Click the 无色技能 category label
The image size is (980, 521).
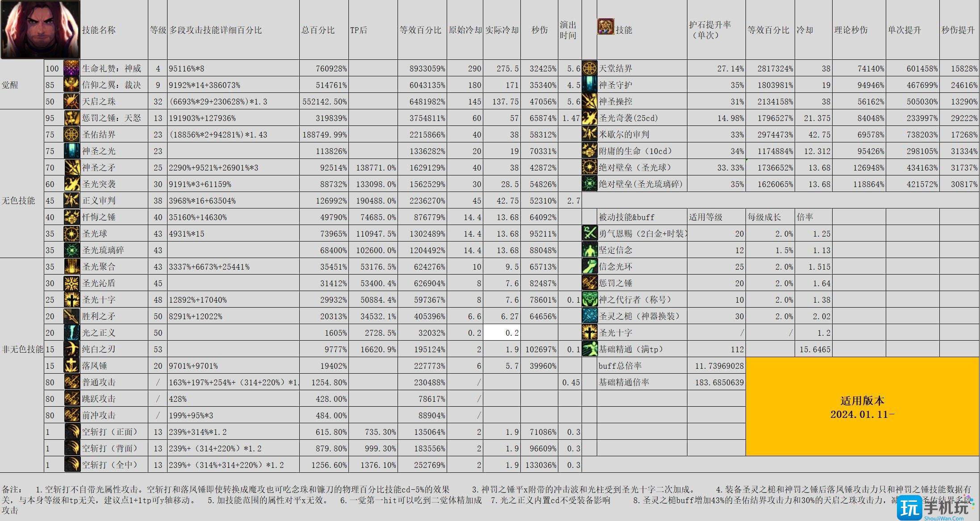tap(18, 200)
